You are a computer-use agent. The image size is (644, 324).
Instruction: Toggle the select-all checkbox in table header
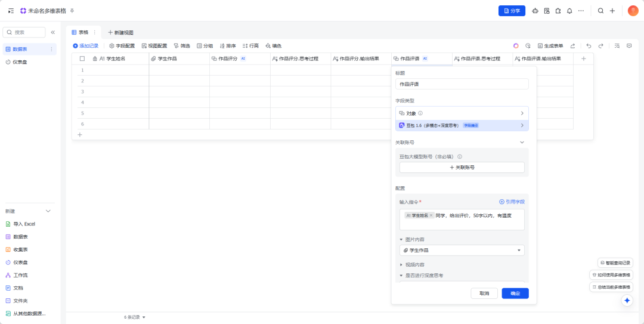click(x=82, y=58)
